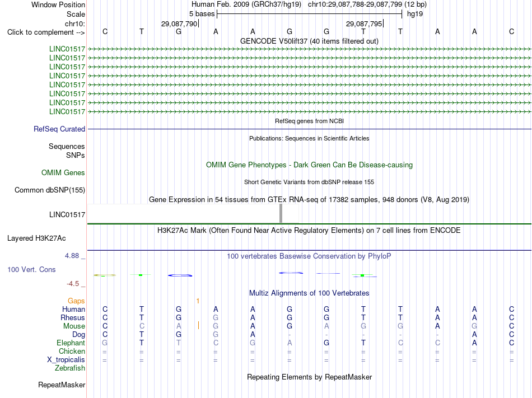The image size is (532, 398).
Task: Click the RepeatMasker track label
Action: (x=62, y=385)
